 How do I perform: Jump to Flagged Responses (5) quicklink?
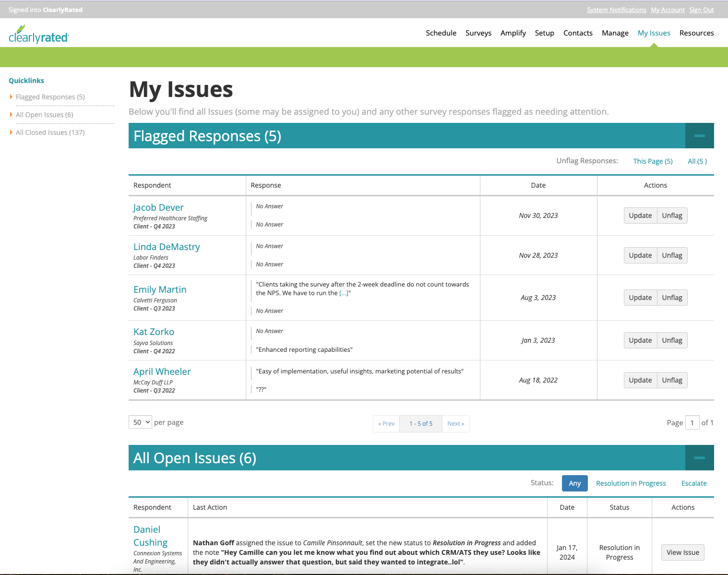[50, 97]
